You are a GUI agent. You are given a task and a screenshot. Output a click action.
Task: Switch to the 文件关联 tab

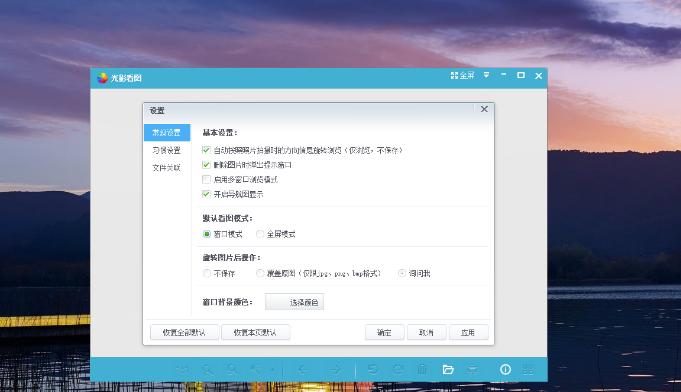point(167,168)
